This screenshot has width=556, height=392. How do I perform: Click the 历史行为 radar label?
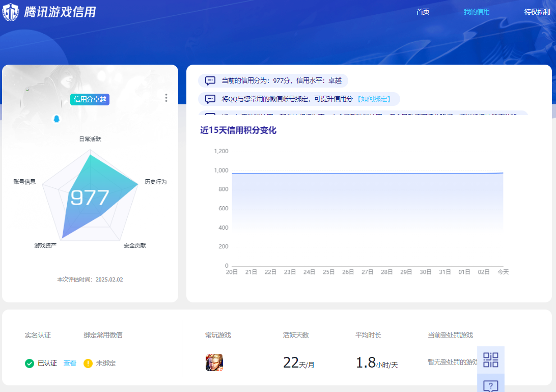point(156,182)
